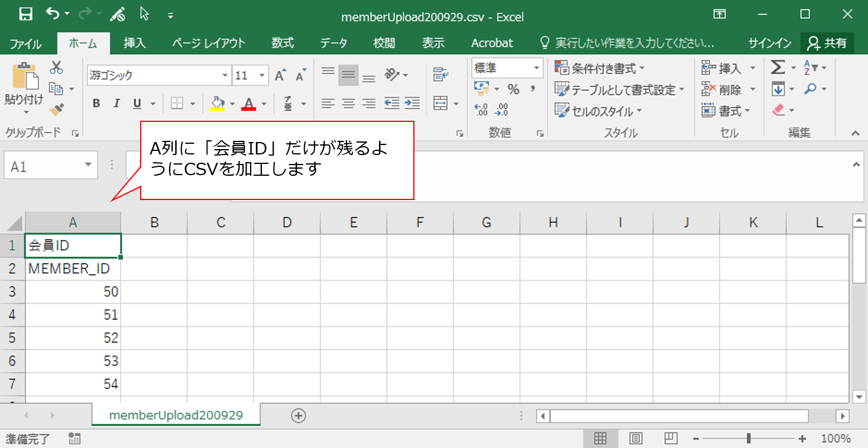The image size is (868, 448).
Task: Toggle Bold formatting
Action: point(96,104)
